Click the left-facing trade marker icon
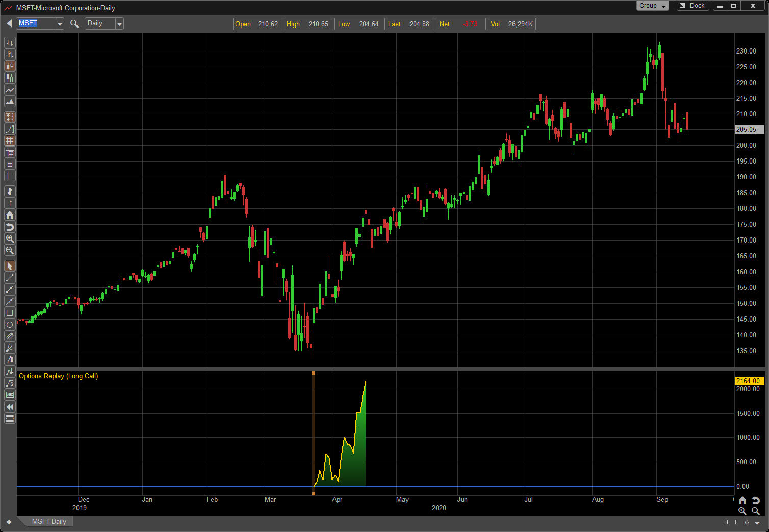The height and width of the screenshot is (532, 769). pos(10,192)
